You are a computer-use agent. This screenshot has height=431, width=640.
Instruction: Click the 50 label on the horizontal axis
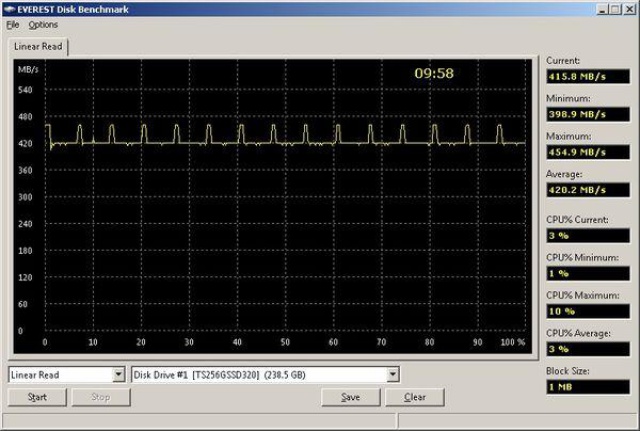[285, 342]
